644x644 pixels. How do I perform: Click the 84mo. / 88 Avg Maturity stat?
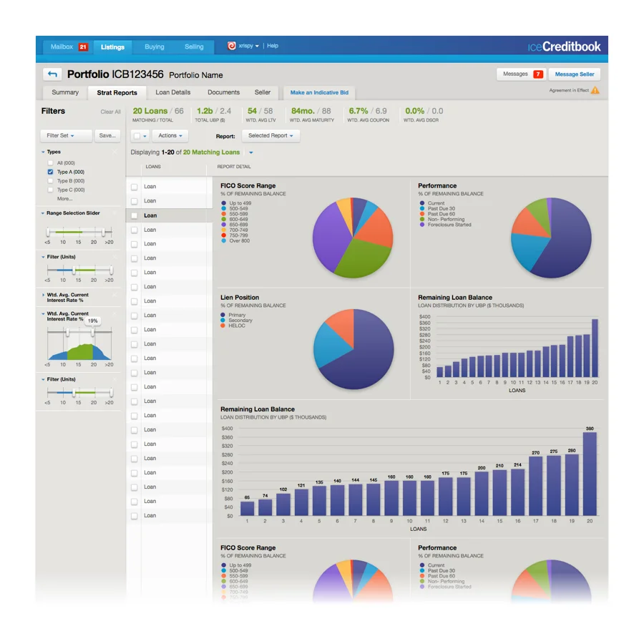tap(311, 114)
